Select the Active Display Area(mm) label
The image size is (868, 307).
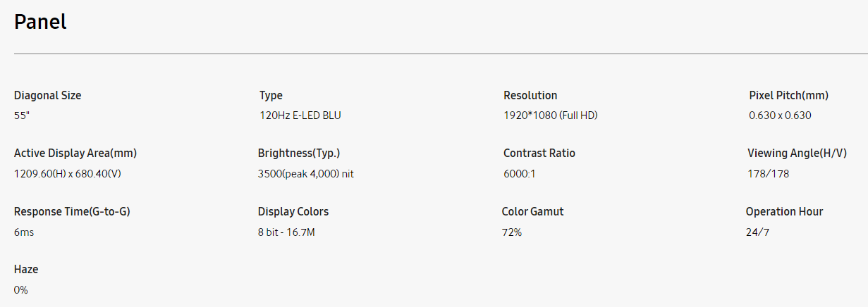pyautogui.click(x=75, y=153)
